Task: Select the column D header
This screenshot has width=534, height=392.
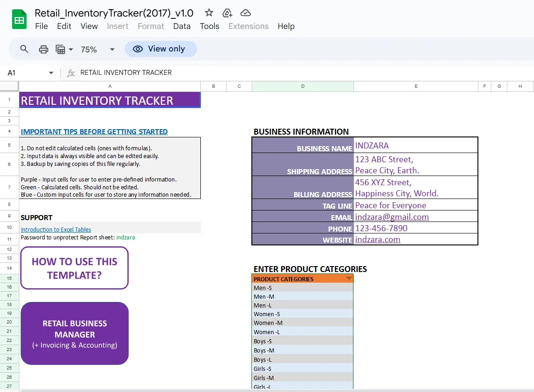Action: click(303, 86)
